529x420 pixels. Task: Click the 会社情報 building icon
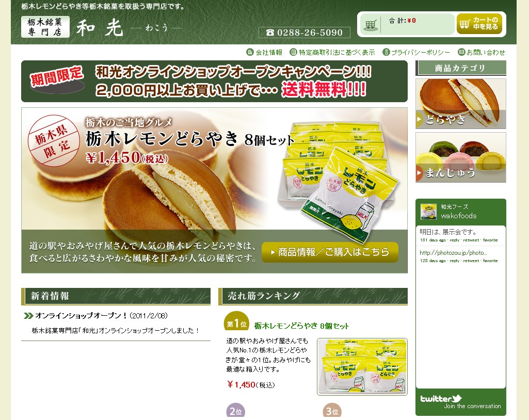250,52
